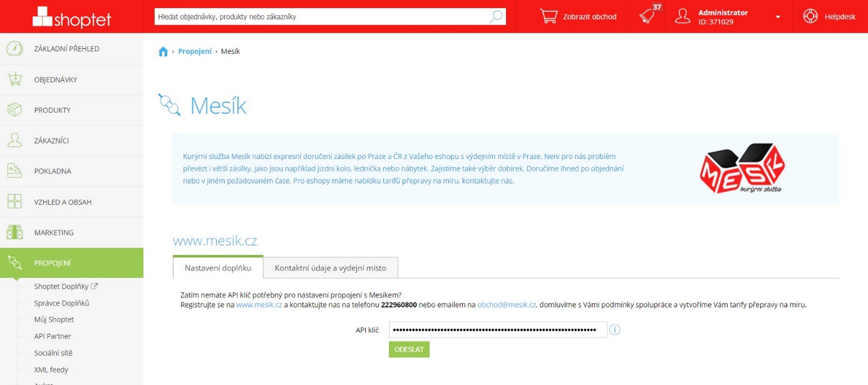Click the Pokladna register icon
This screenshot has height=385, width=868.
[14, 171]
